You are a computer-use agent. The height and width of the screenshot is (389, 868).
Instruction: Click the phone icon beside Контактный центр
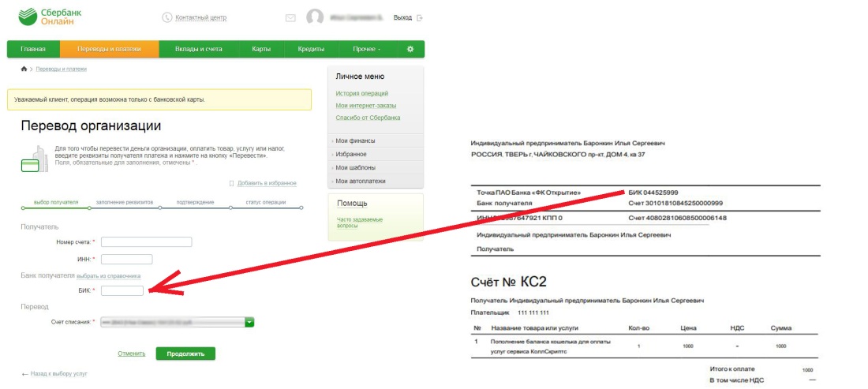coord(166,17)
